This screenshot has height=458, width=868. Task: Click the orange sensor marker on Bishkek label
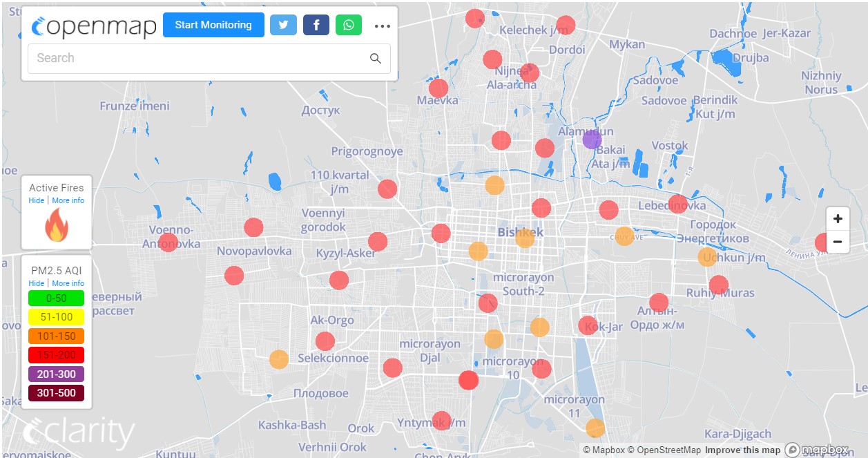coord(525,238)
